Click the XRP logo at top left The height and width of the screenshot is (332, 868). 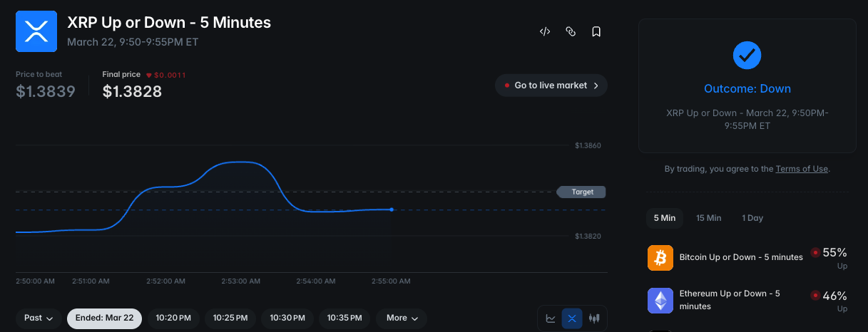click(36, 31)
